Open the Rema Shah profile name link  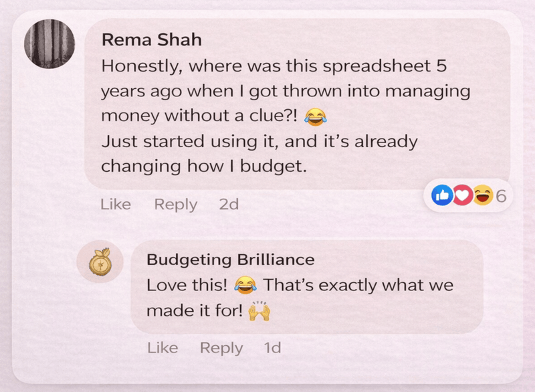point(151,40)
